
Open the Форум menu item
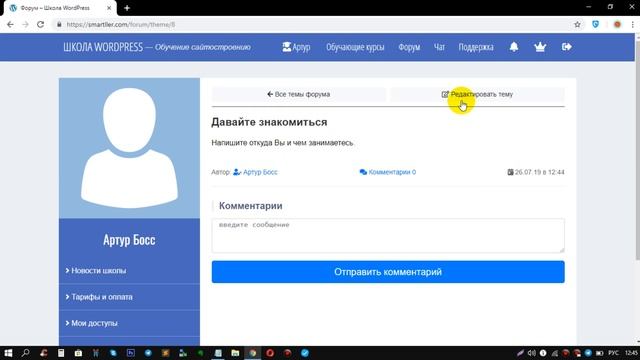pyautogui.click(x=409, y=47)
